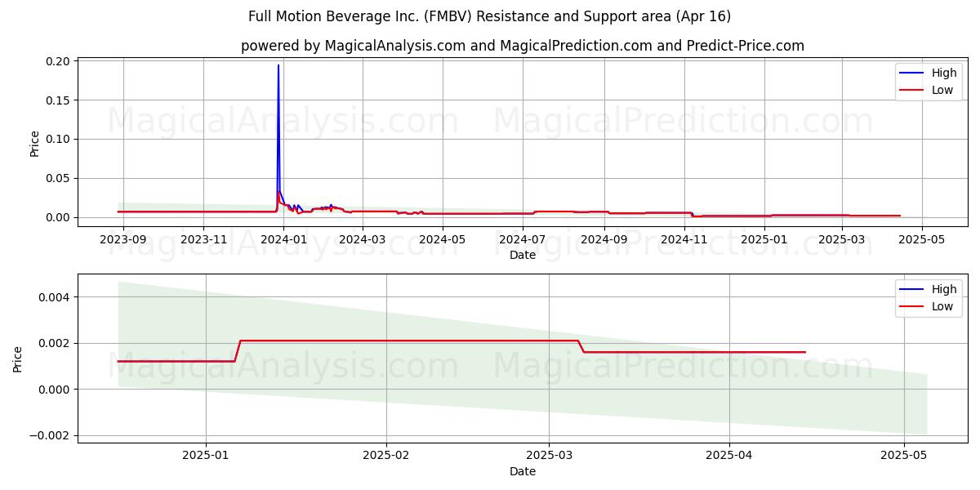Viewport: 980px width, 490px height.
Task: Click the 2024-11 date tick label
Action: [x=684, y=239]
